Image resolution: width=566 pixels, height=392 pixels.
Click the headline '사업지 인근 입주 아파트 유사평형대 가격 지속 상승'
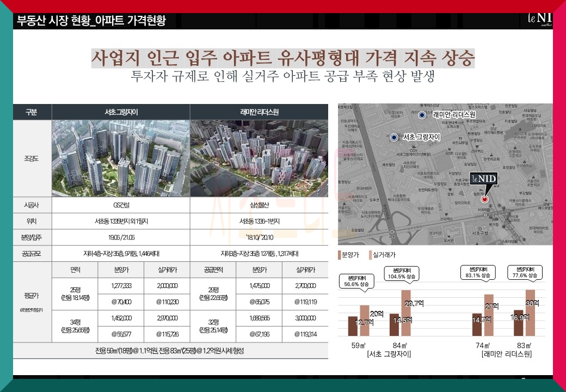pyautogui.click(x=282, y=58)
